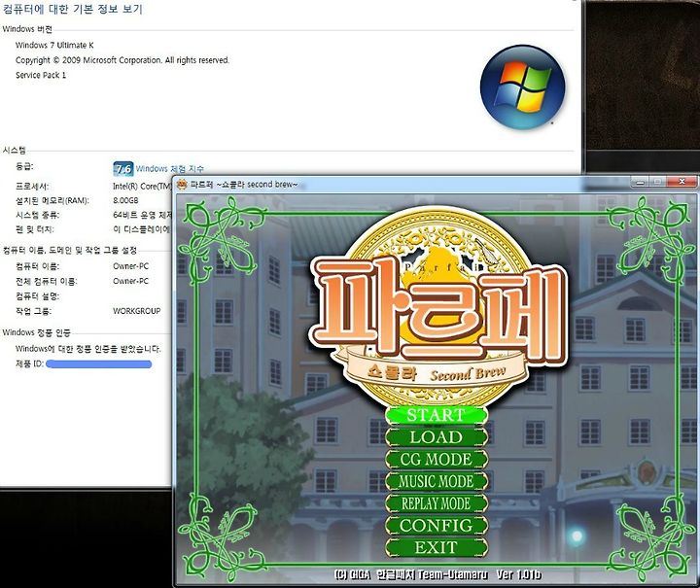Open the Windows 체험 지수 link
The height and width of the screenshot is (588, 700).
point(169,169)
